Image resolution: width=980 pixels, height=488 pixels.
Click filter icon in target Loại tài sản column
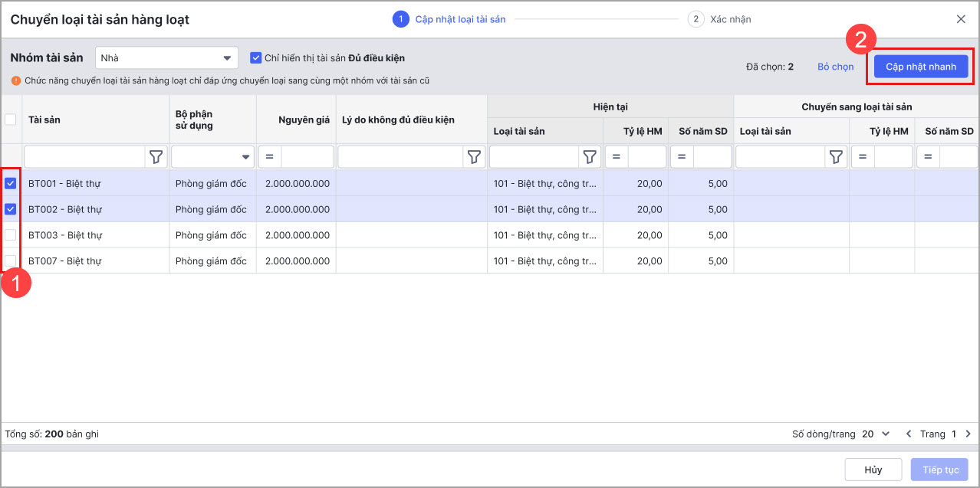[x=837, y=157]
